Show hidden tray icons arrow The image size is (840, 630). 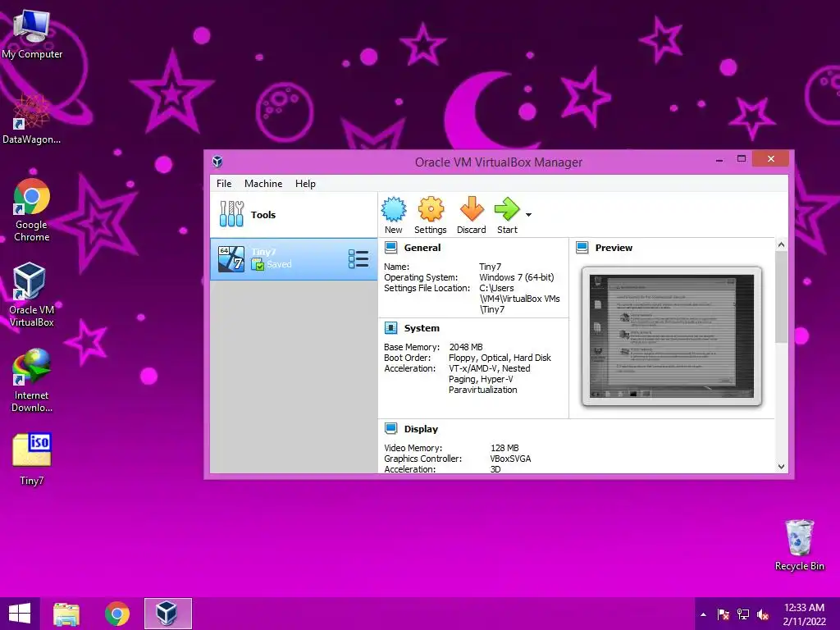[x=703, y=614]
